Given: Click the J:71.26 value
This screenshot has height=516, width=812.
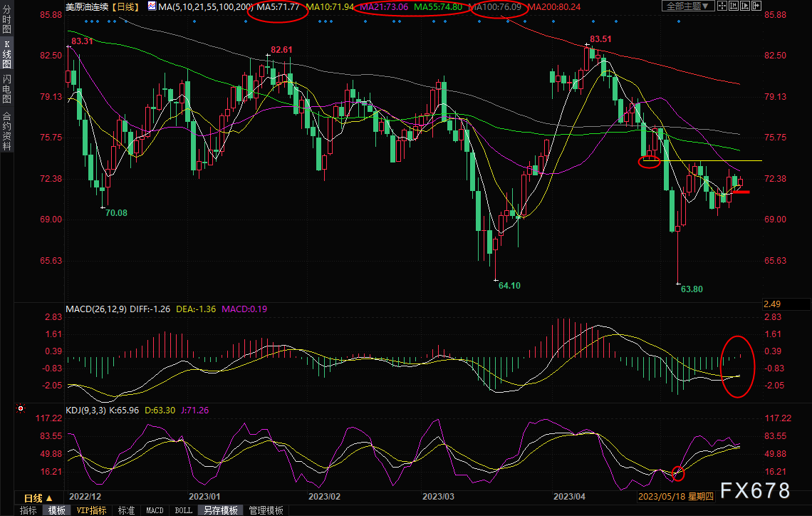Looking at the screenshot, I should click(x=194, y=410).
